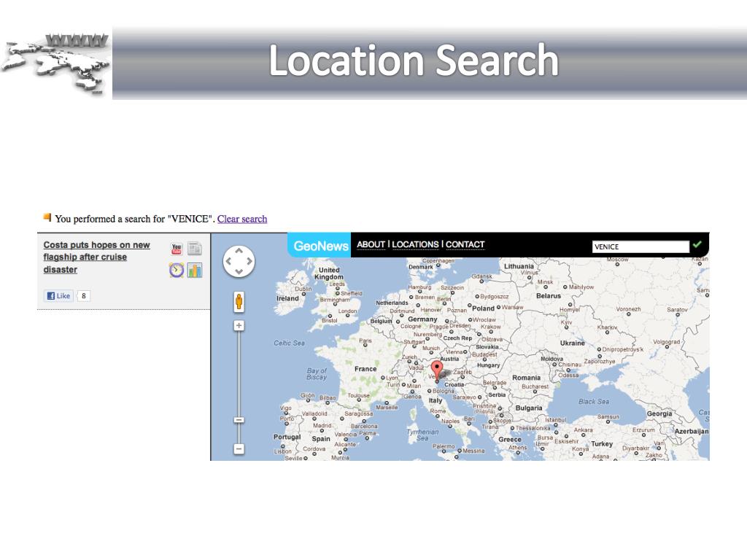747x560 pixels.
Task: Submit search with the green checkmark
Action: pyautogui.click(x=697, y=245)
